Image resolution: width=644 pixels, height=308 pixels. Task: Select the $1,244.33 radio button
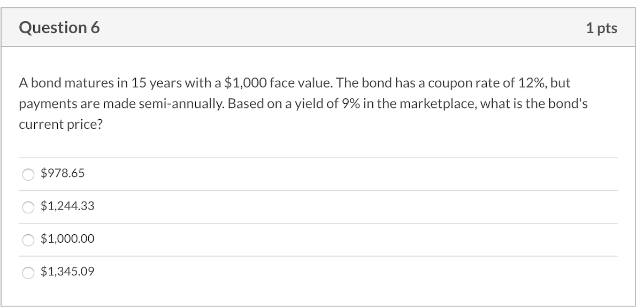[28, 206]
